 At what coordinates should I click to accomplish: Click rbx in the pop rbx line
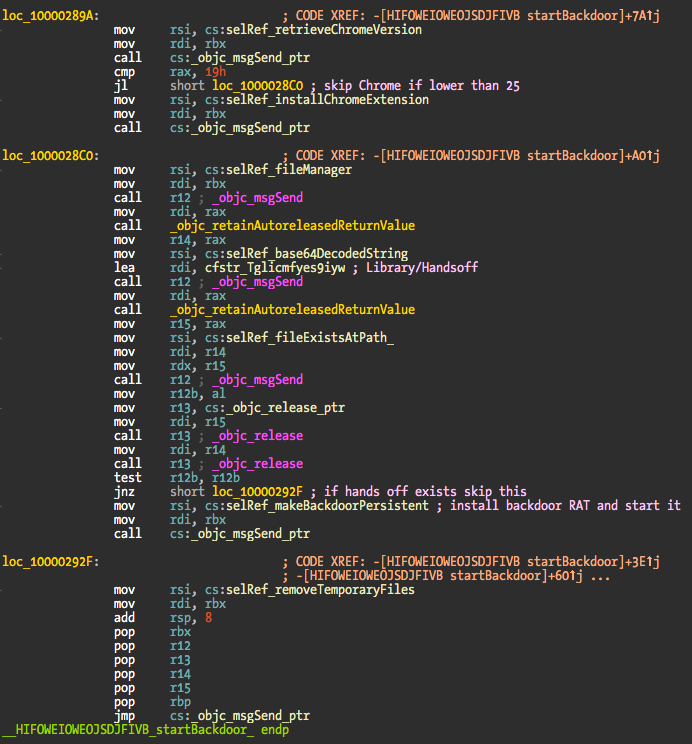180,632
